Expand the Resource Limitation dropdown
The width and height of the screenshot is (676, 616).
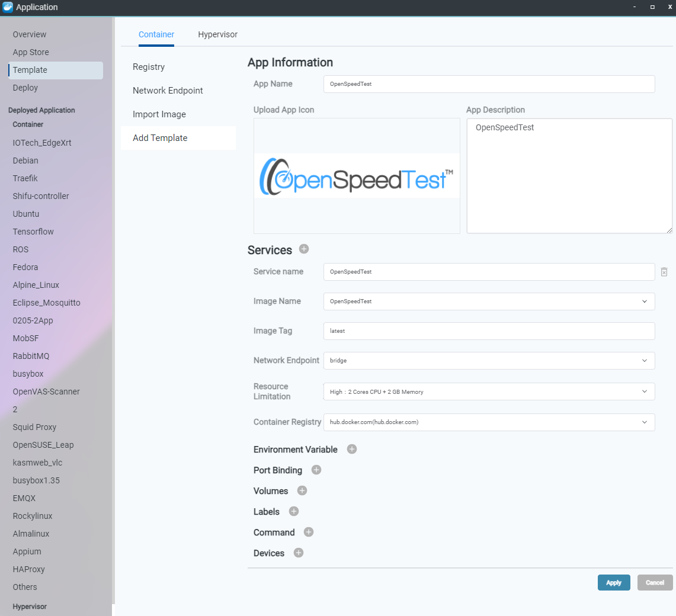[x=489, y=392]
